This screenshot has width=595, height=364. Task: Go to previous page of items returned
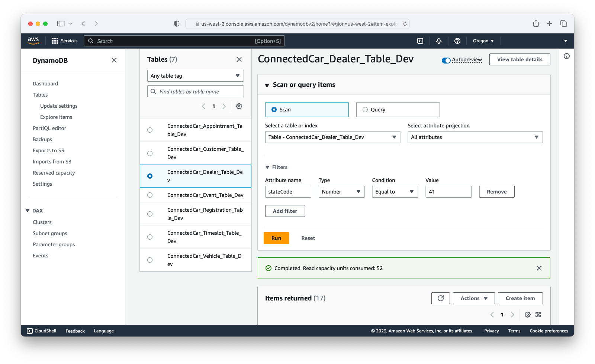tap(492, 315)
